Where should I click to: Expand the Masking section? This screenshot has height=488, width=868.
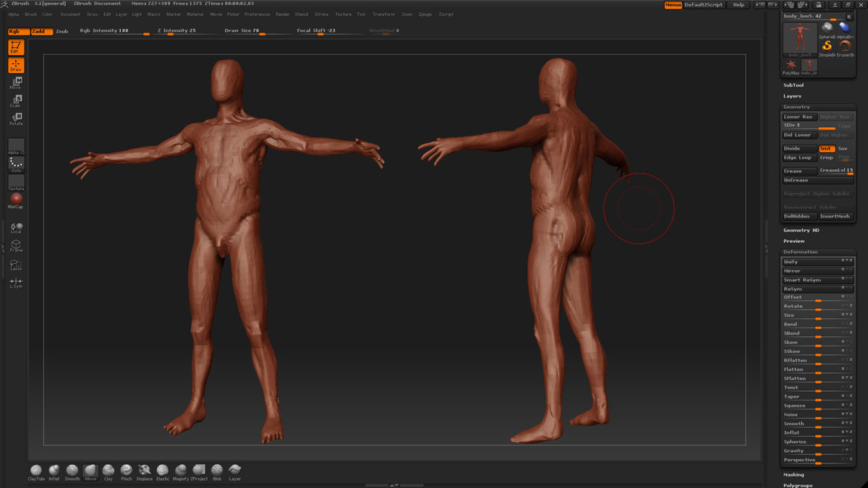click(x=793, y=475)
